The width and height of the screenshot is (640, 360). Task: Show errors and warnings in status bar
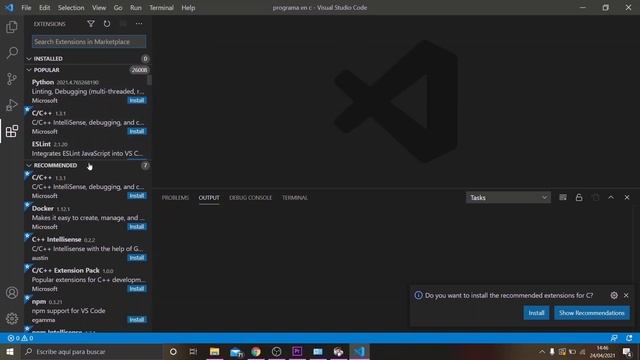pos(20,338)
